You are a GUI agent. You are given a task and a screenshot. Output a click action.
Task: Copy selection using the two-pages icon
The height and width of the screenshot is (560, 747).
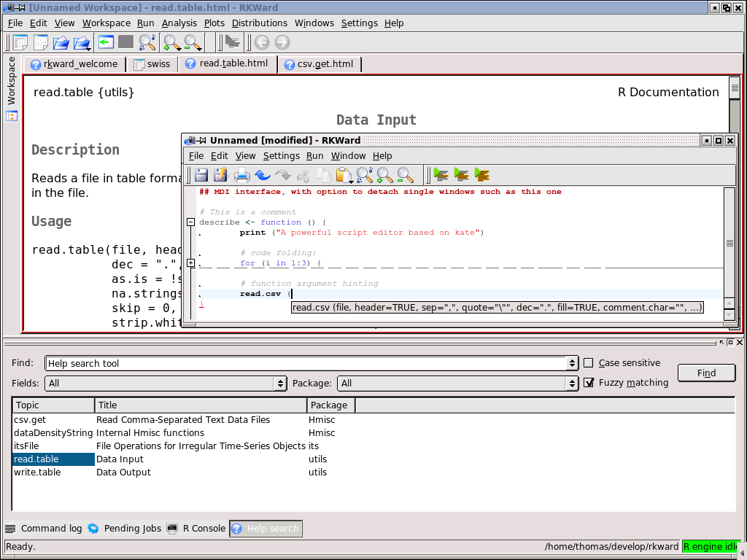point(323,175)
